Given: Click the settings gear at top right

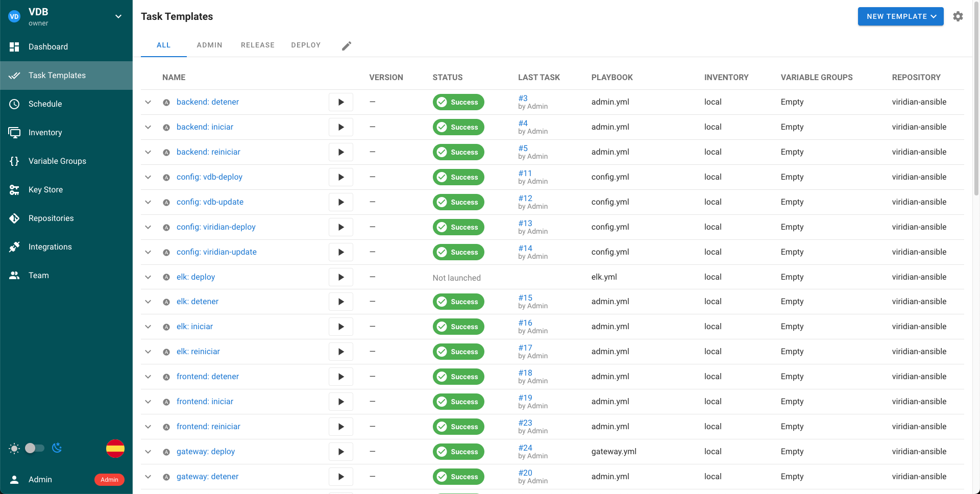Looking at the screenshot, I should [x=958, y=16].
